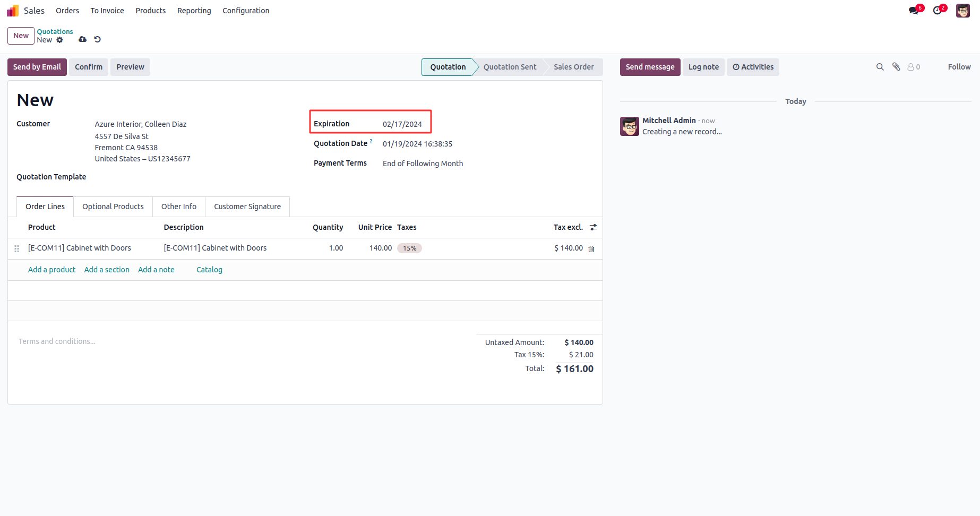Open the conversations chat icon

click(913, 11)
